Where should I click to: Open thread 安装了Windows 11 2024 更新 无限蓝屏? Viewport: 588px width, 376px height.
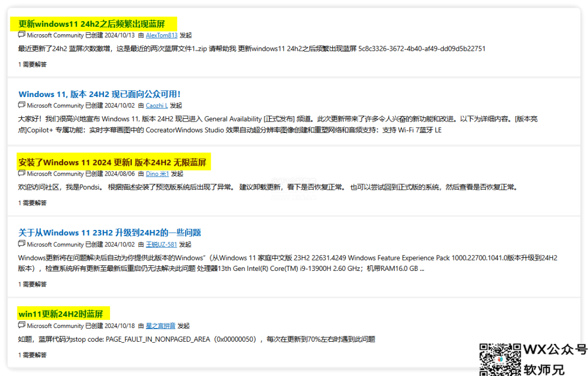click(x=112, y=162)
